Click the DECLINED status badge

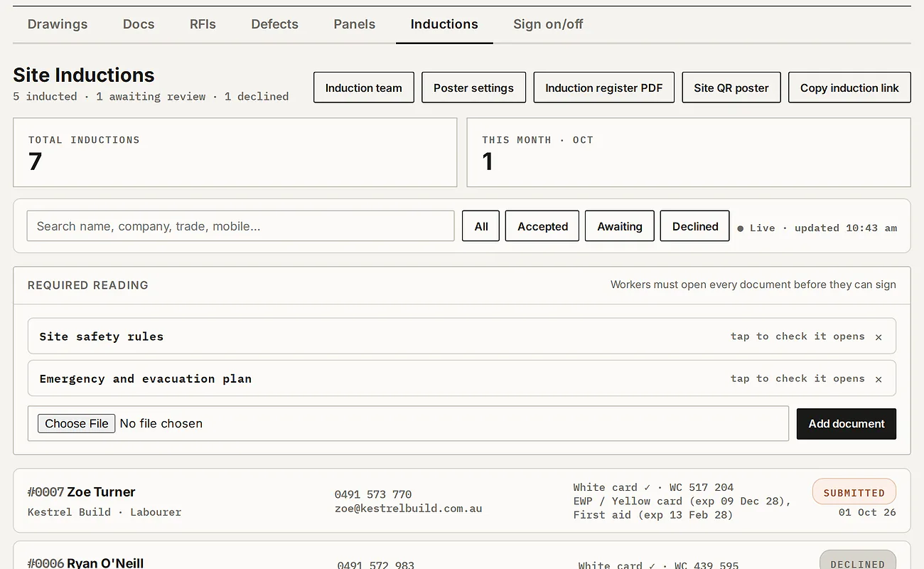(858, 560)
